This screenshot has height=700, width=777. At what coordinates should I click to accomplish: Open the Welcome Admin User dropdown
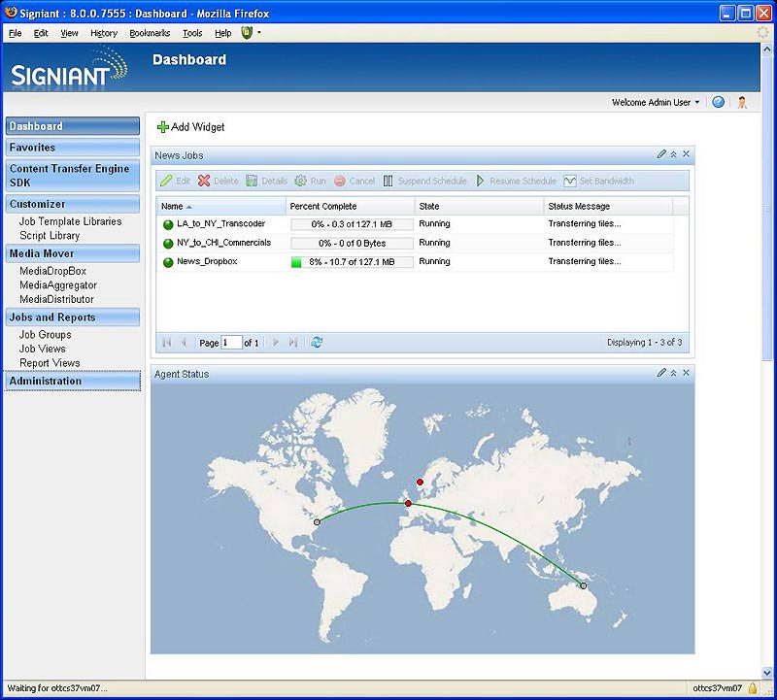[x=656, y=102]
